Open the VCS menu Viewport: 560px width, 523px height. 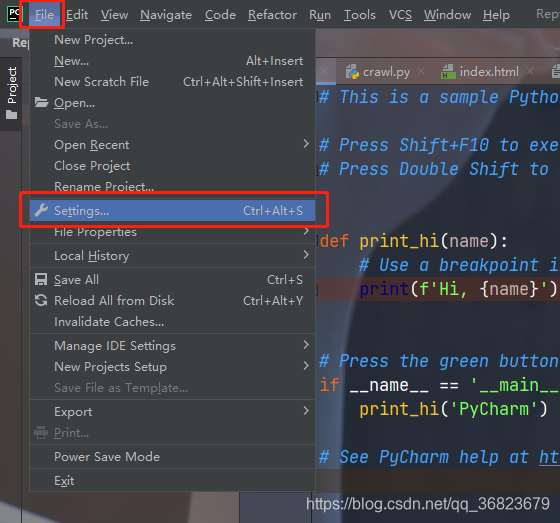(x=400, y=15)
